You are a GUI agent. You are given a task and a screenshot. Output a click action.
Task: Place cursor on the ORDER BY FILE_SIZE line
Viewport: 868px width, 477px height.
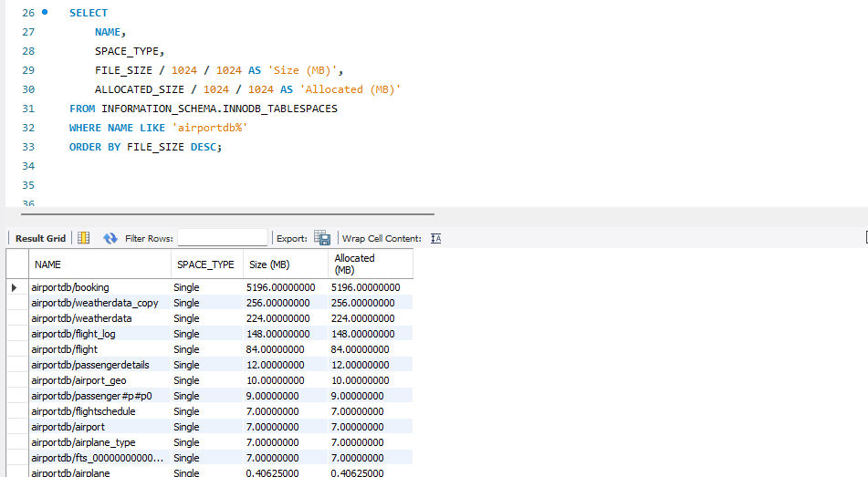pyautogui.click(x=146, y=147)
